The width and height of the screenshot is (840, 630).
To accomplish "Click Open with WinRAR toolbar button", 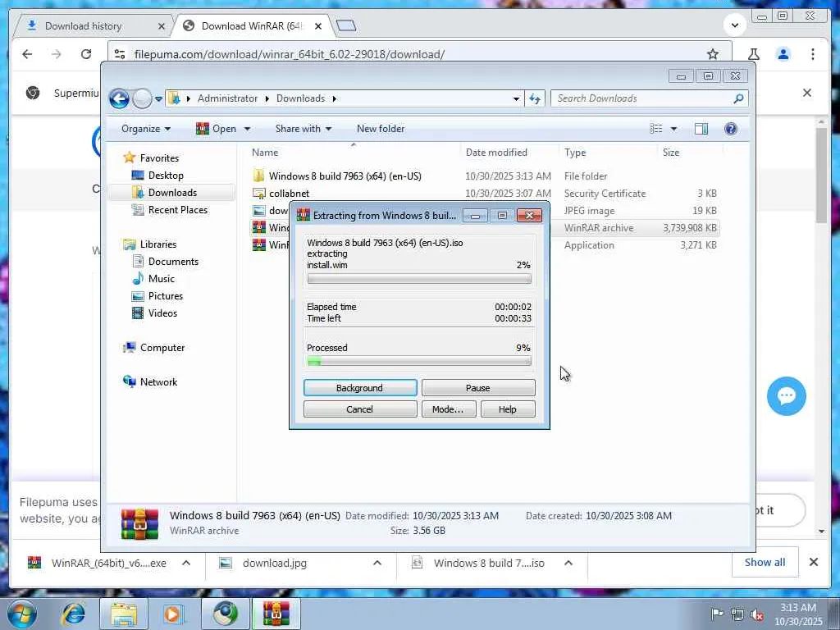I will (x=217, y=129).
